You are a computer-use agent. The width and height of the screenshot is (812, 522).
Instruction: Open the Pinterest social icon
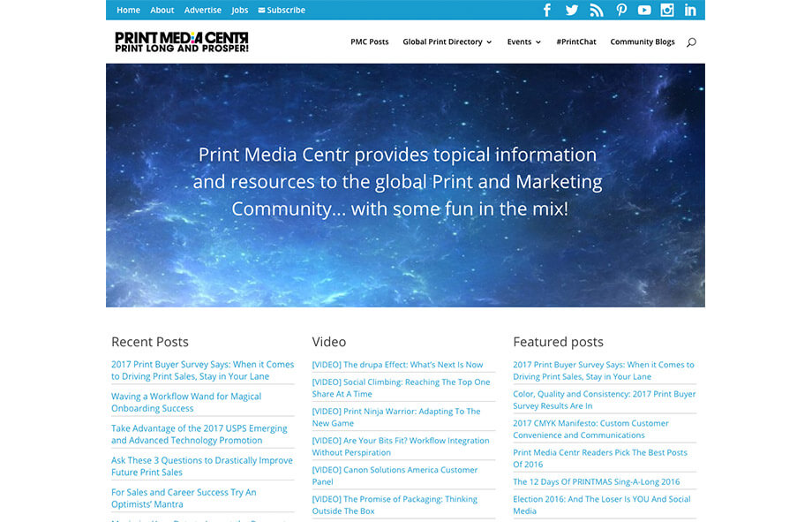click(620, 10)
